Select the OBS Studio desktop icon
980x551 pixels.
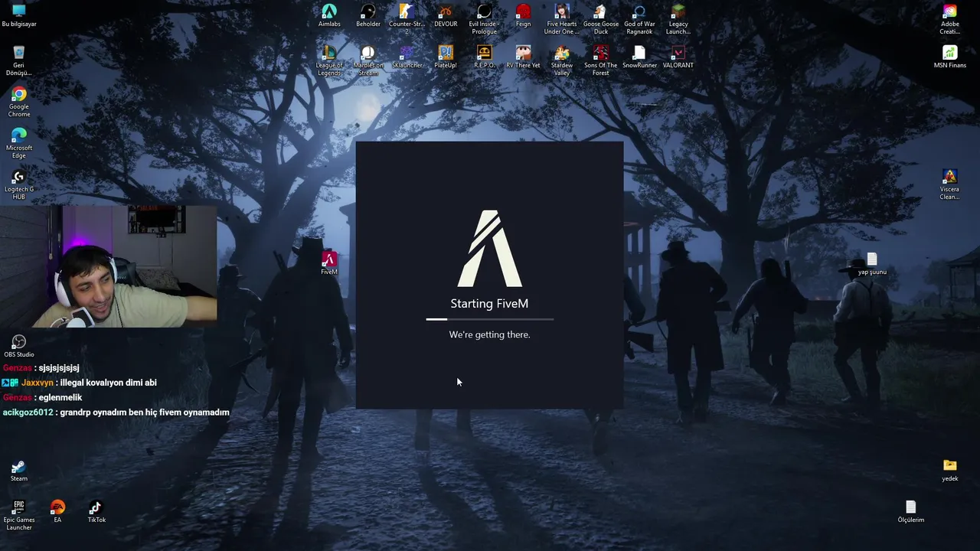tap(19, 346)
